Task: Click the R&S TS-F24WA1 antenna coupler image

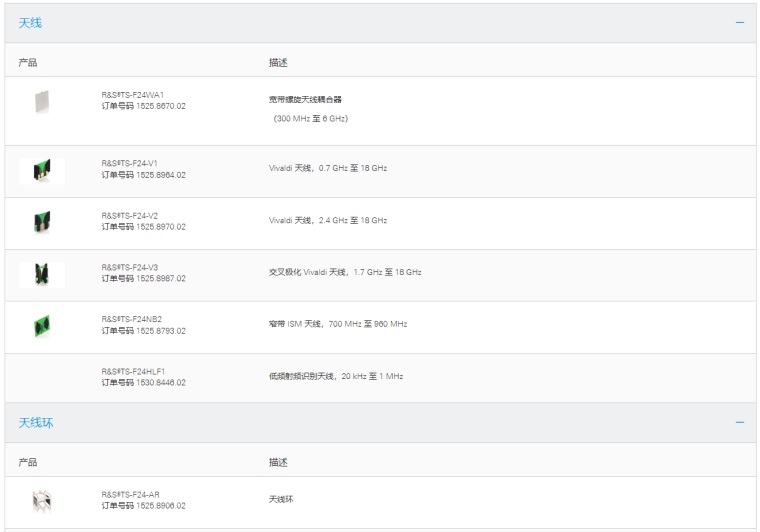Action: [41, 100]
